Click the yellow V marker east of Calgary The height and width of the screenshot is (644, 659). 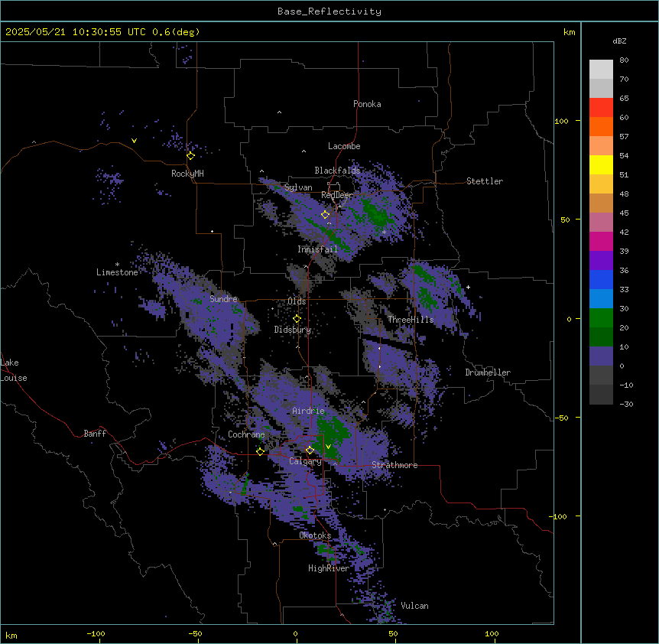pos(328,447)
